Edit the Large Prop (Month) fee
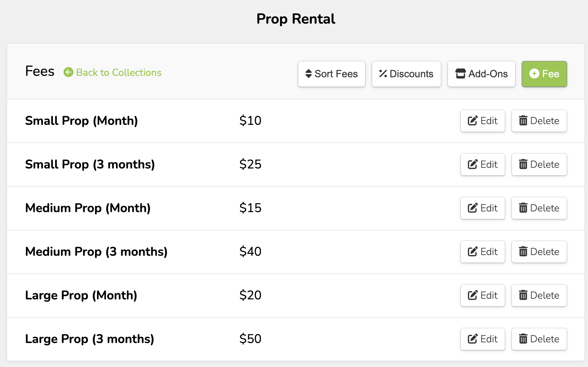The height and width of the screenshot is (367, 588). 482,295
